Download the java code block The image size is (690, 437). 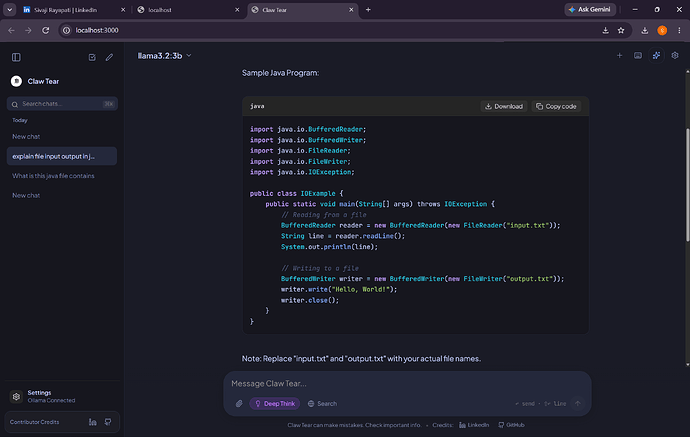tap(504, 106)
